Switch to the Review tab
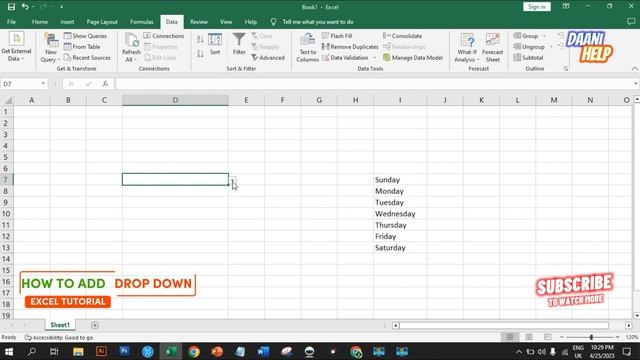The width and height of the screenshot is (640, 360). click(x=199, y=22)
